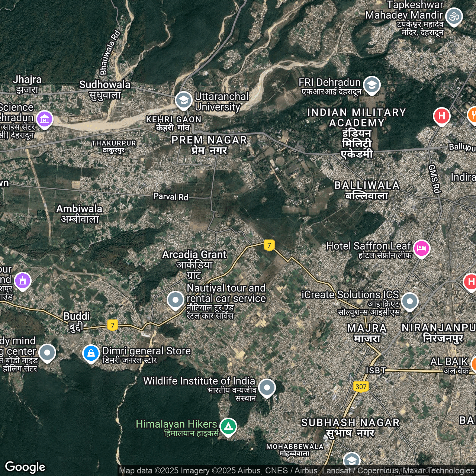This screenshot has width=476, height=476.
Task: Click the Subhash Nagar neighborhood label
Action: click(350, 428)
